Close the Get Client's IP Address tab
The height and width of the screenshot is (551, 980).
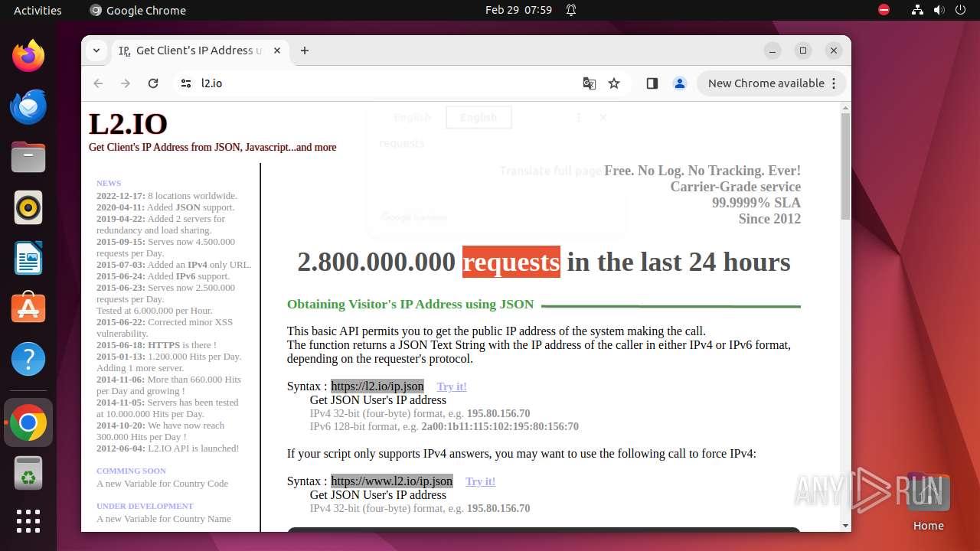coord(277,51)
